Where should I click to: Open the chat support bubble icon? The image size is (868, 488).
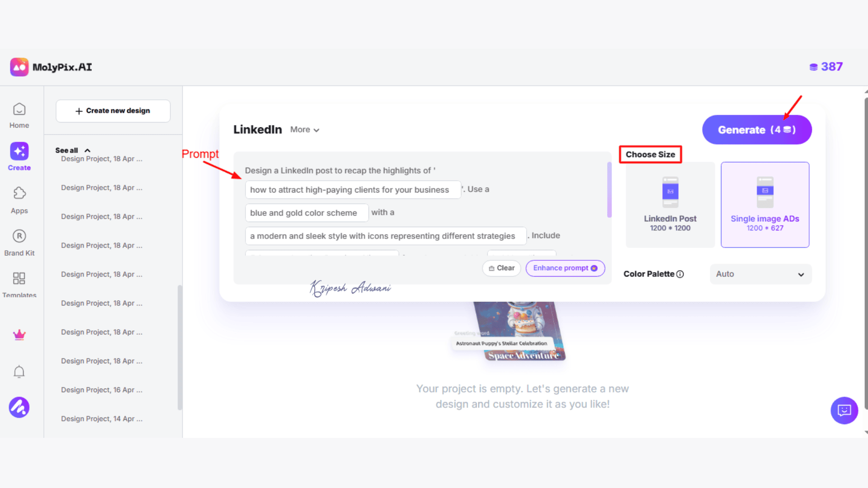pyautogui.click(x=844, y=410)
